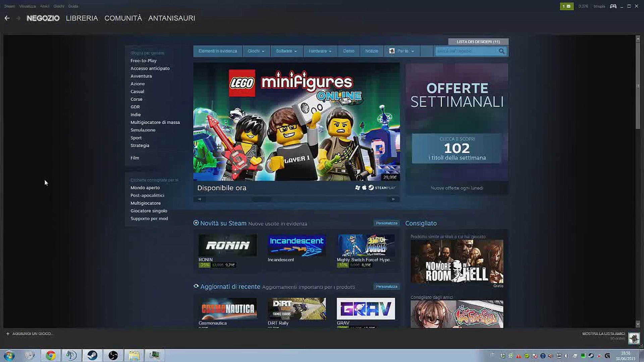Click Free-to-Play genre link
Screen dimensions: 644x362
tap(143, 61)
